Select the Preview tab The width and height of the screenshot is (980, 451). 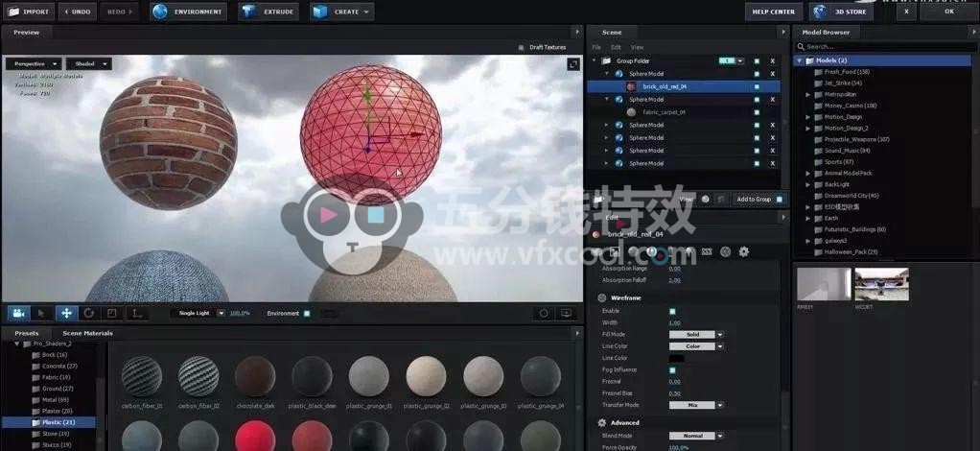coord(26,32)
